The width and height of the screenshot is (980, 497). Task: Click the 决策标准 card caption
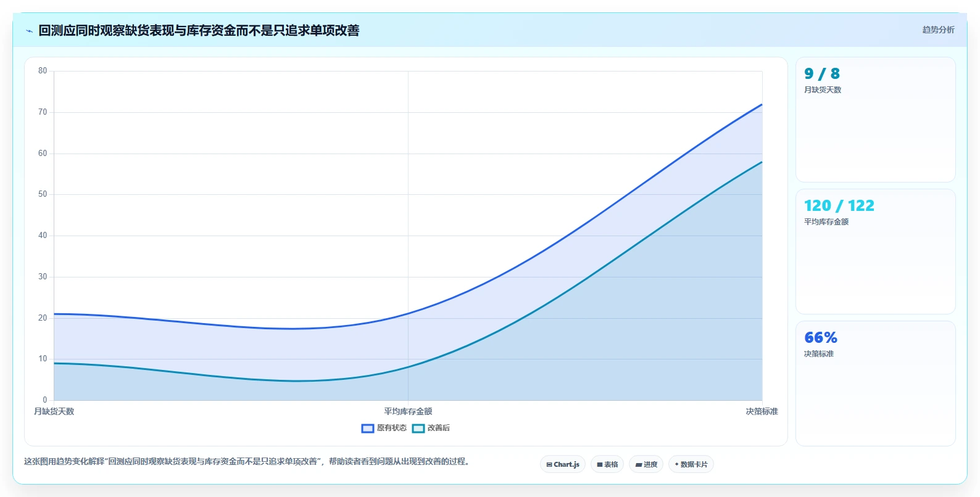(819, 354)
